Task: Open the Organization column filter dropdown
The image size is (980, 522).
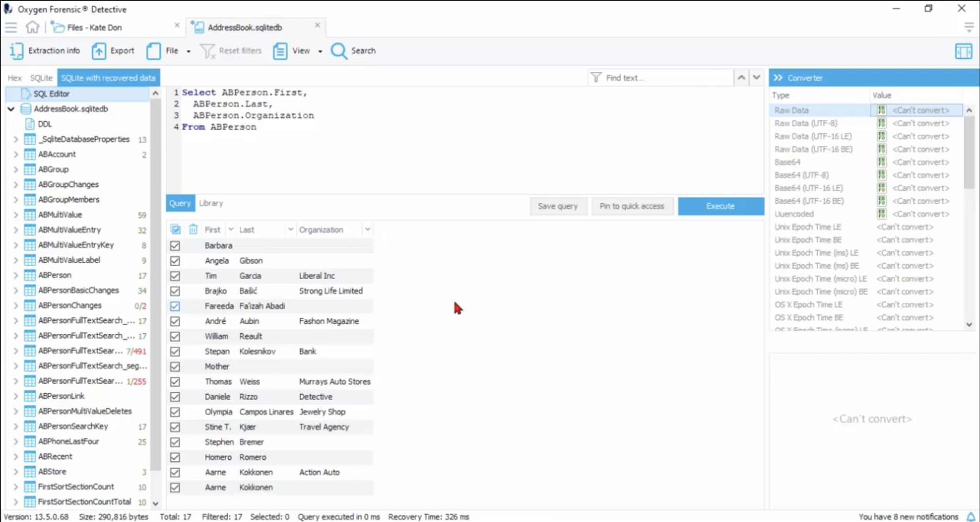Action: [367, 229]
